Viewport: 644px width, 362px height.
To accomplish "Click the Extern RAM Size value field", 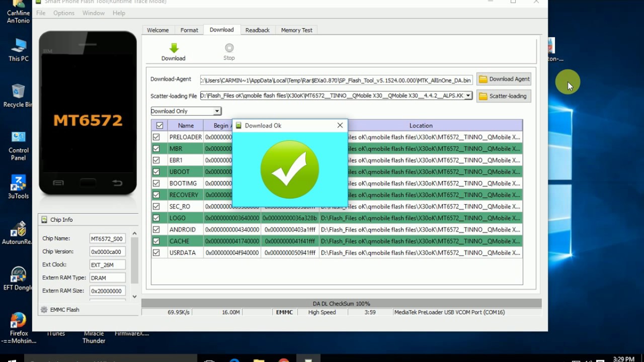I will click(x=107, y=291).
